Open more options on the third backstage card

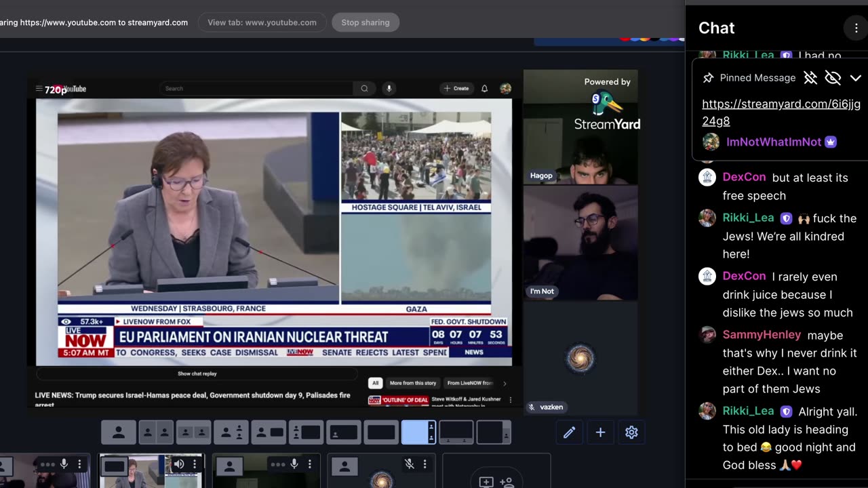pyautogui.click(x=309, y=464)
